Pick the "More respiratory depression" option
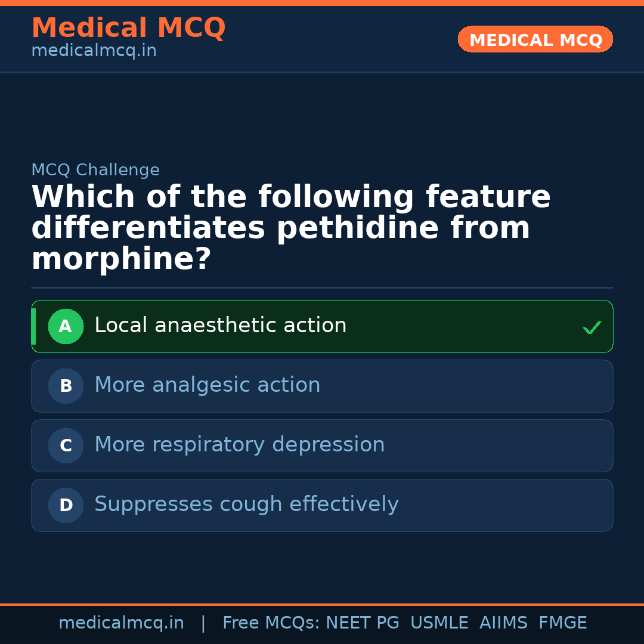This screenshot has width=644, height=644. (x=239, y=445)
